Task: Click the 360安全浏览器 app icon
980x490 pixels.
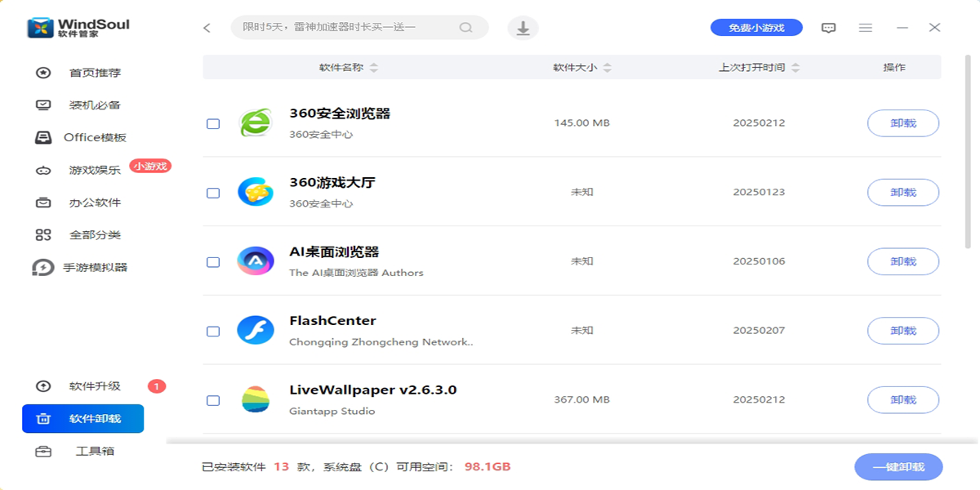Action: point(256,123)
